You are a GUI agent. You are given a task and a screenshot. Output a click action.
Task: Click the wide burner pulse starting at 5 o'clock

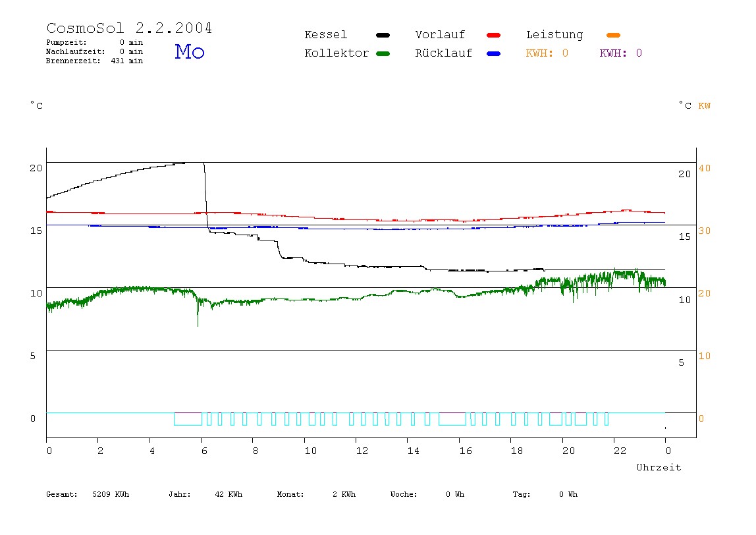pyautogui.click(x=188, y=419)
